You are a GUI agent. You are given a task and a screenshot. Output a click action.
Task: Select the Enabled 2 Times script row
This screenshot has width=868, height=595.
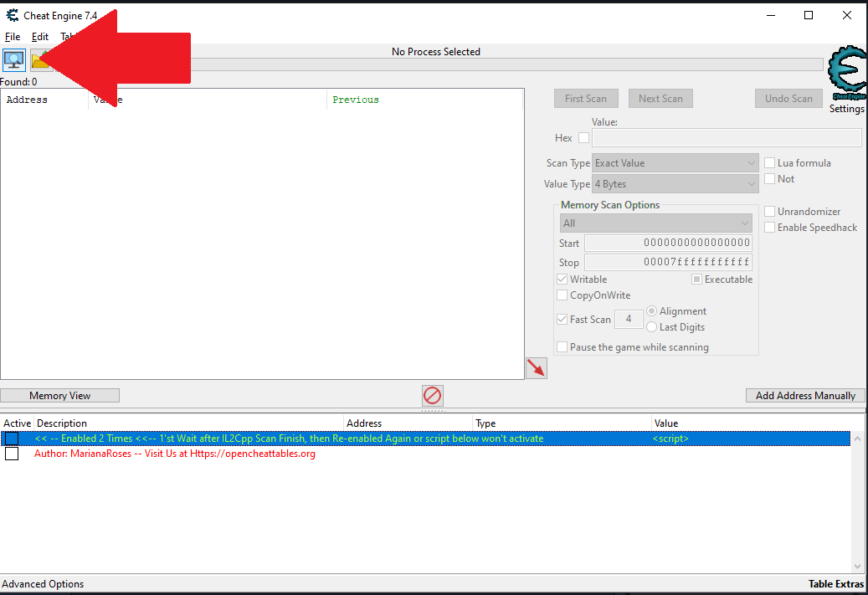tap(425, 439)
